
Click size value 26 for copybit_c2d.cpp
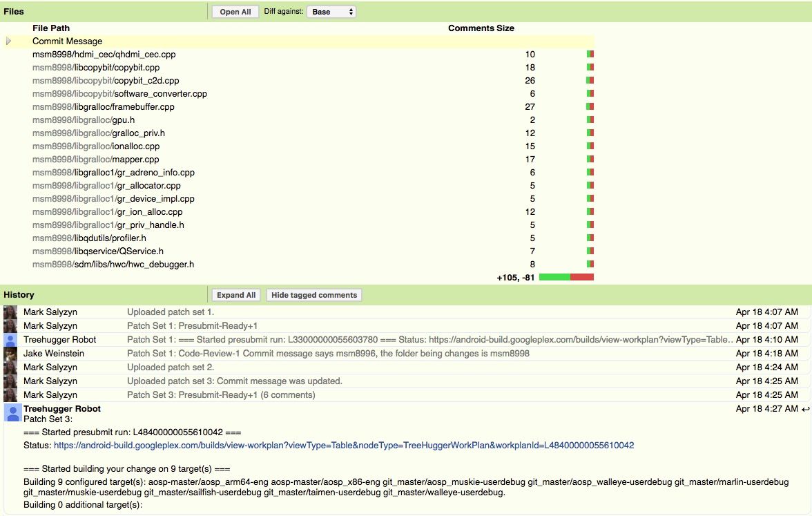(530, 81)
